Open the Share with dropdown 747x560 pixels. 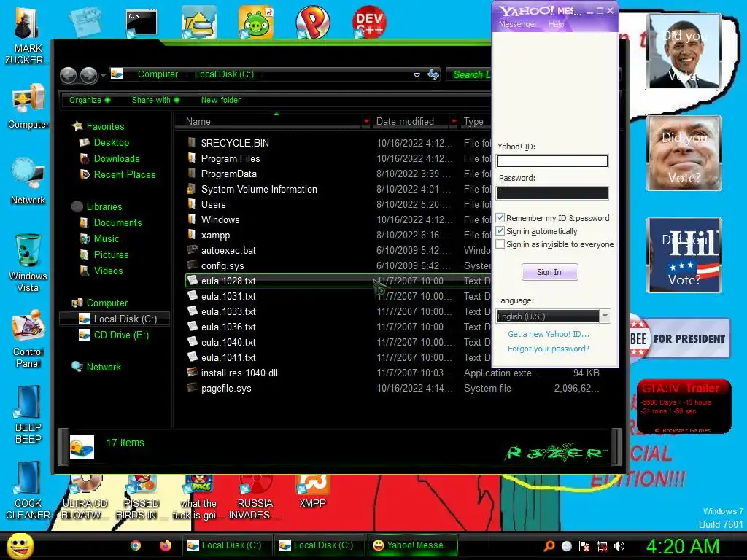pos(155,100)
